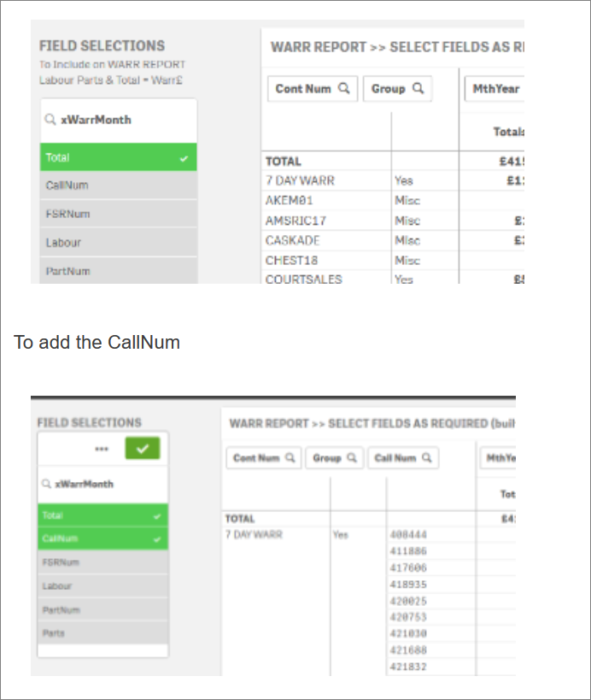Open the three-dot selection options menu

[102, 449]
